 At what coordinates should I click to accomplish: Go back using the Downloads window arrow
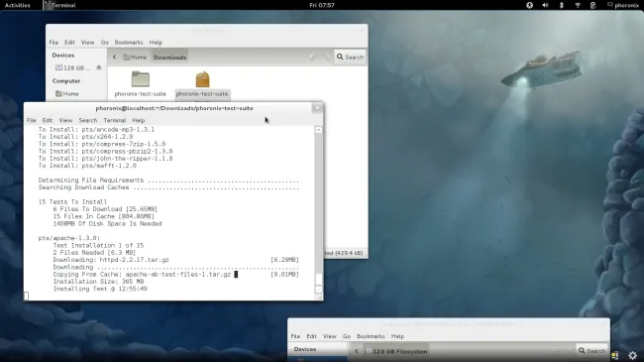(x=312, y=58)
